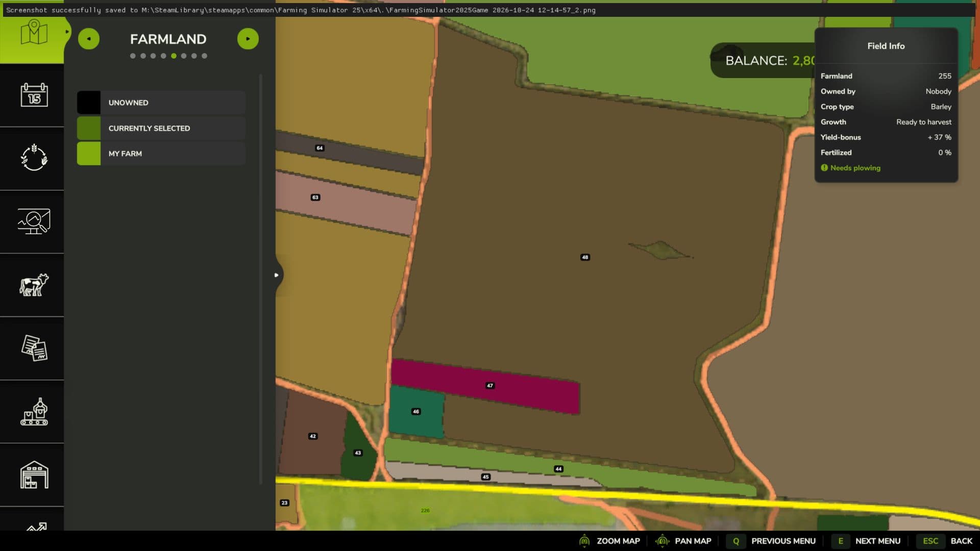980x551 pixels.
Task: Click the bright green My Farm swatch
Action: tap(89, 154)
